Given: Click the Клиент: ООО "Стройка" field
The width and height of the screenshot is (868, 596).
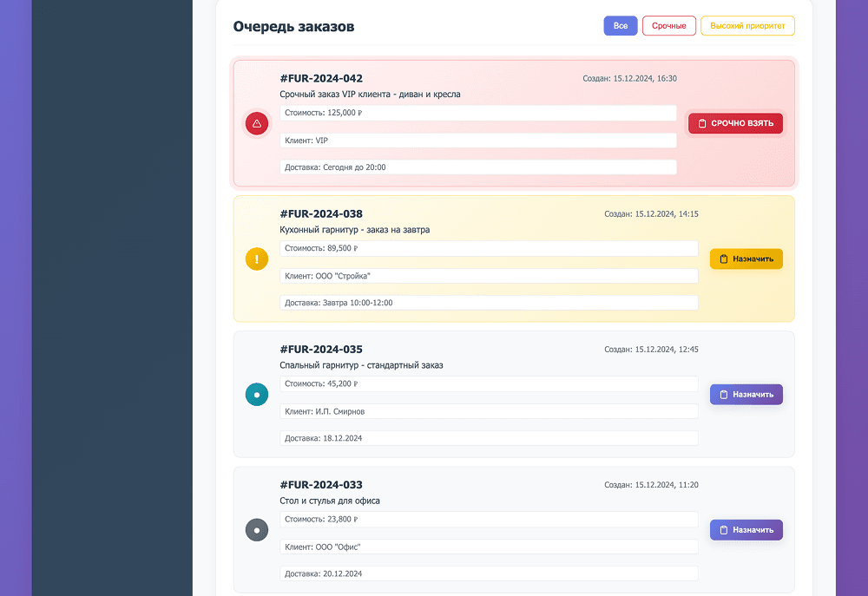Looking at the screenshot, I should (489, 276).
